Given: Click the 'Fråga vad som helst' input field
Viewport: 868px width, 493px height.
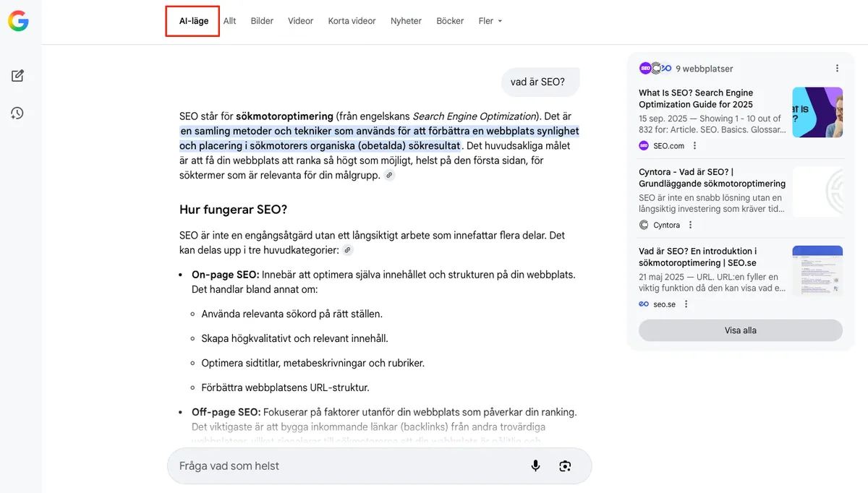Looking at the screenshot, I should point(379,466).
